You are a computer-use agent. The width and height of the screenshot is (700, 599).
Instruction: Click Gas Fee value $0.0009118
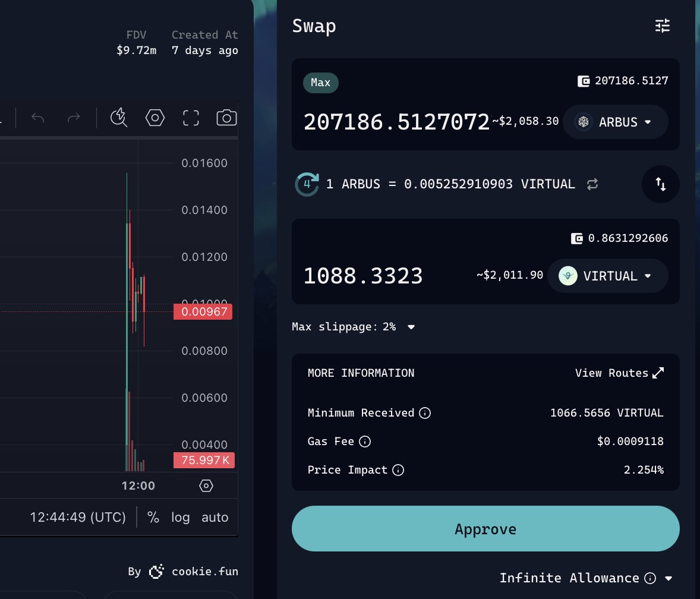click(x=630, y=442)
